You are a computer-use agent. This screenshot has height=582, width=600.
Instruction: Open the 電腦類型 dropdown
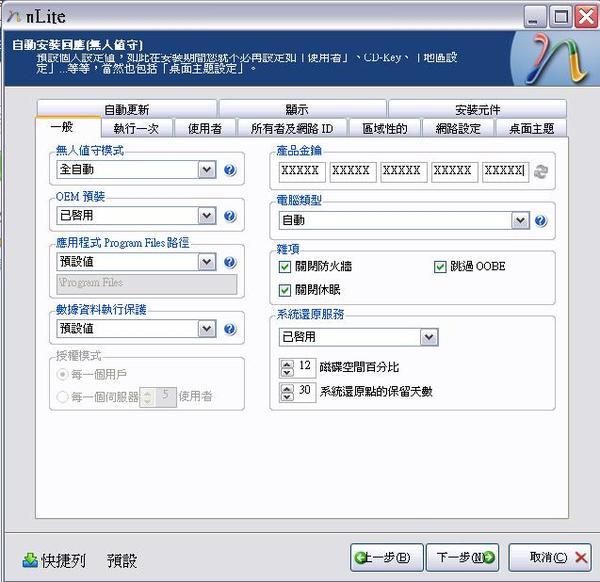(x=520, y=220)
